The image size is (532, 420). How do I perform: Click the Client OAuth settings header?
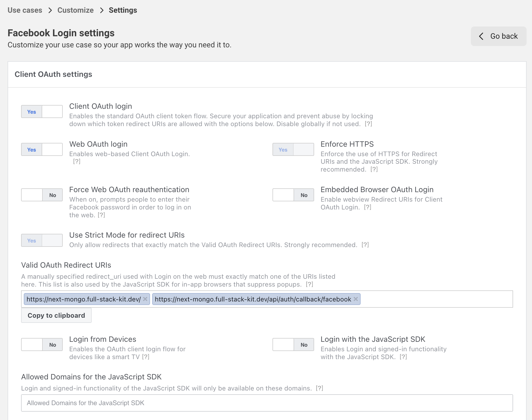(x=53, y=74)
